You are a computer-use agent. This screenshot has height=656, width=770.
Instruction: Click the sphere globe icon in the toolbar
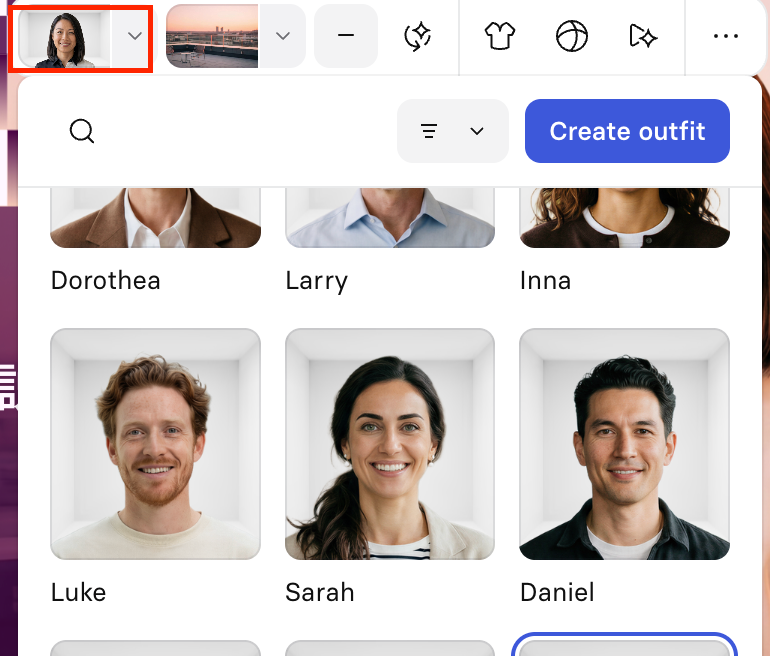pyautogui.click(x=572, y=36)
